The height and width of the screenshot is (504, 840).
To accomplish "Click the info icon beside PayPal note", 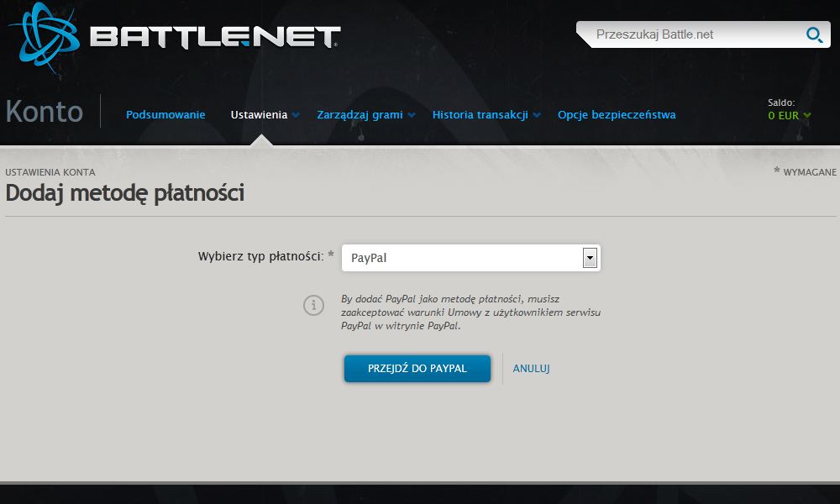I will click(313, 305).
